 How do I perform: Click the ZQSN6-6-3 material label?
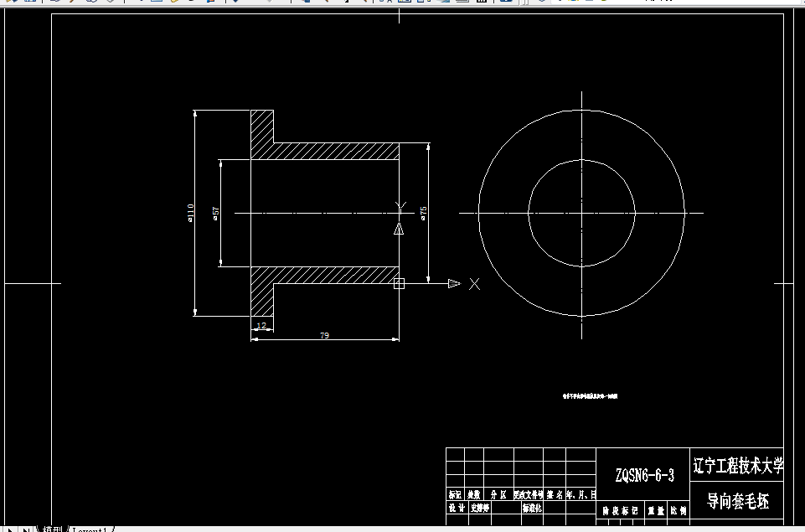(x=644, y=475)
